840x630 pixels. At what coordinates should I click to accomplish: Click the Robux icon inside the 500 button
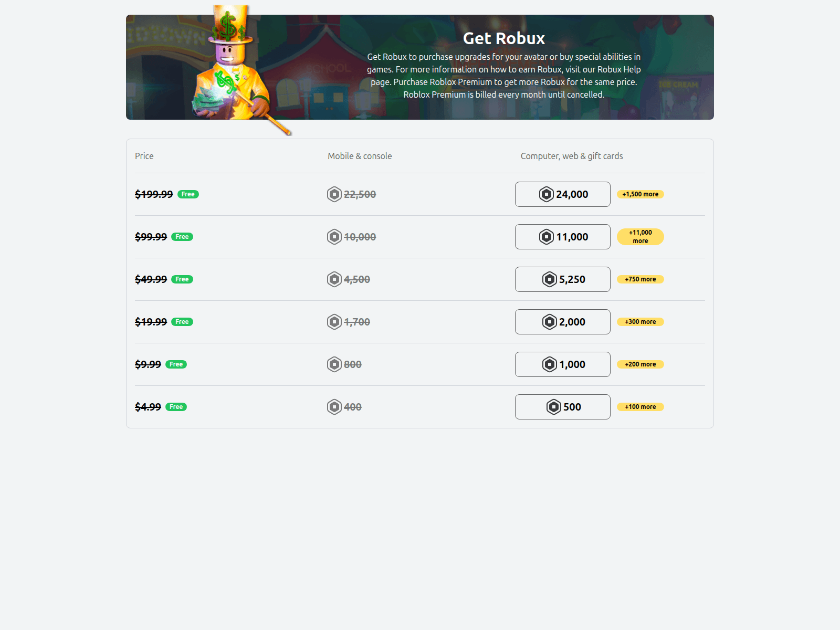[x=552, y=406]
